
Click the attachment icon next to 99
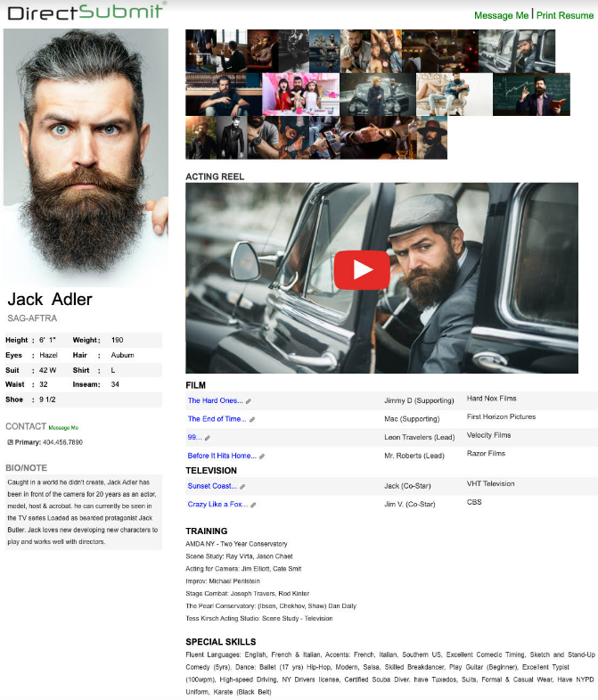pos(208,438)
